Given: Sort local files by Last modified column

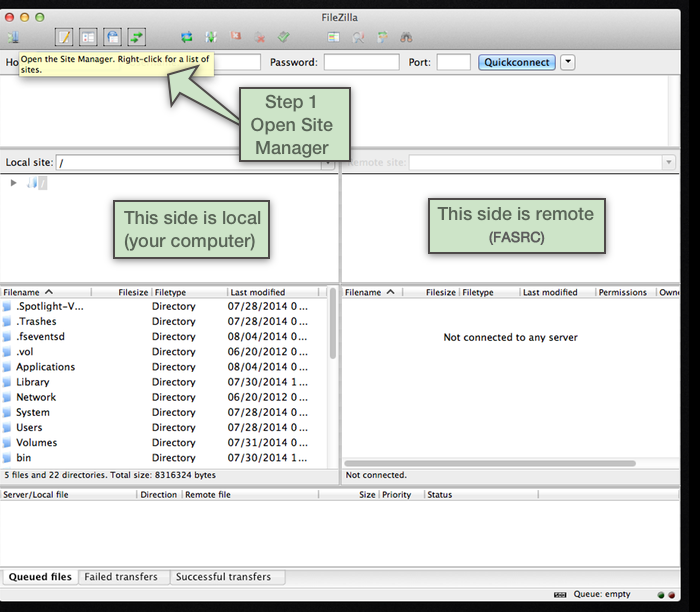Looking at the screenshot, I should [257, 292].
